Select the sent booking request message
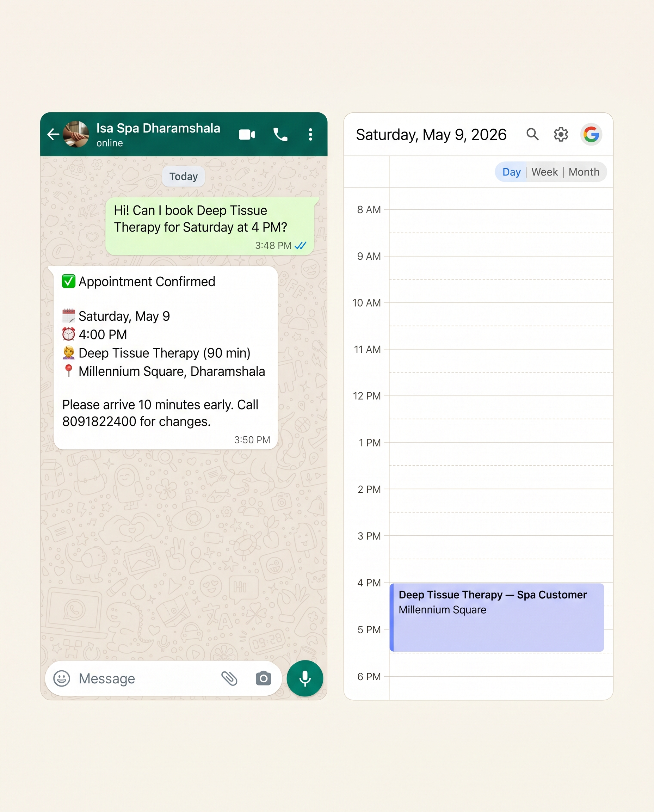The width and height of the screenshot is (654, 812). [210, 227]
